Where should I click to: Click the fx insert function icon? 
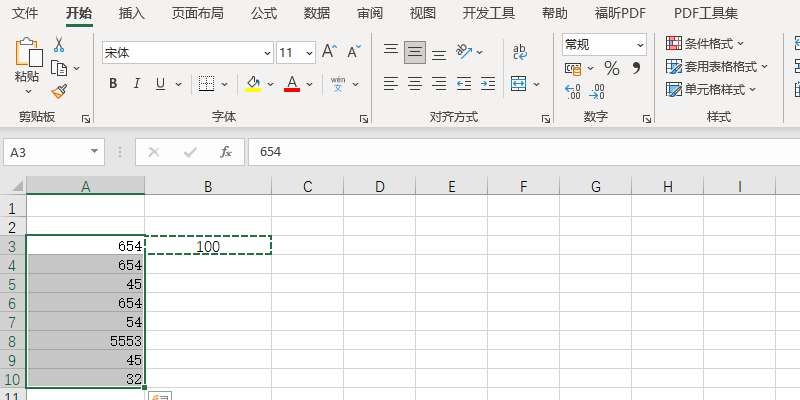(226, 152)
